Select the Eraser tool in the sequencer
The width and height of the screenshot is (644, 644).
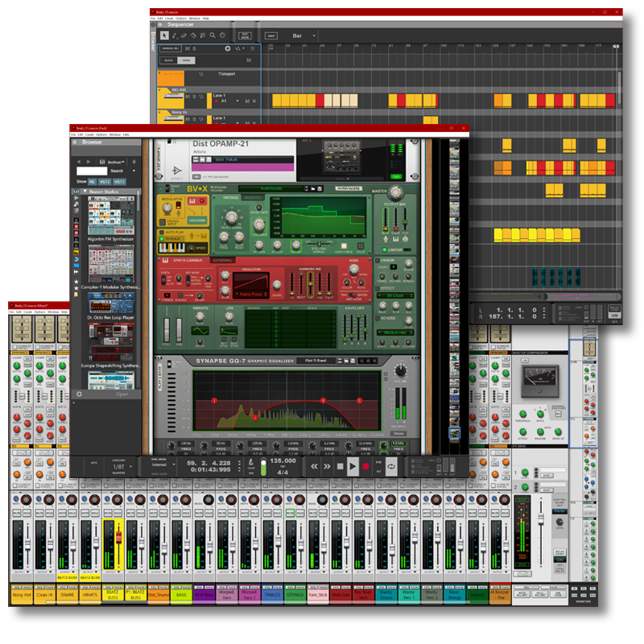(184, 35)
